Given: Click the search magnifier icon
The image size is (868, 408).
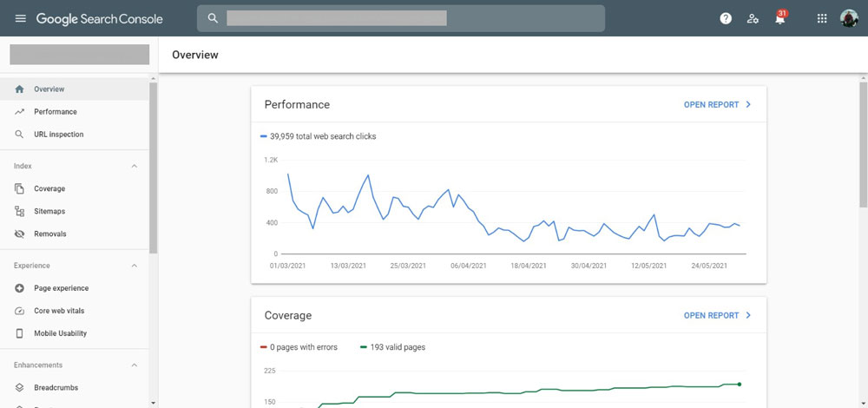Looking at the screenshot, I should [213, 18].
